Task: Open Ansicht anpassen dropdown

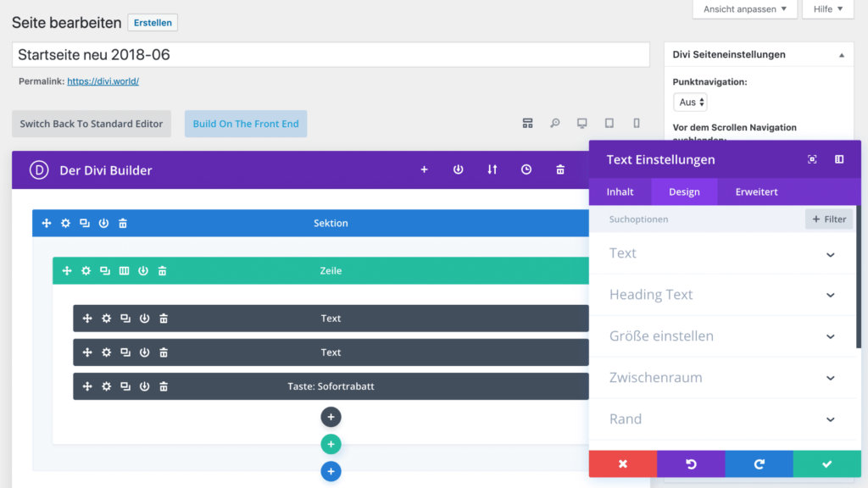Action: (x=744, y=8)
